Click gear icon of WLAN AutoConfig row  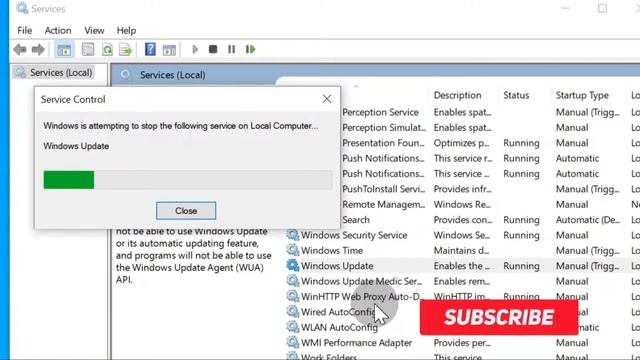click(x=293, y=327)
